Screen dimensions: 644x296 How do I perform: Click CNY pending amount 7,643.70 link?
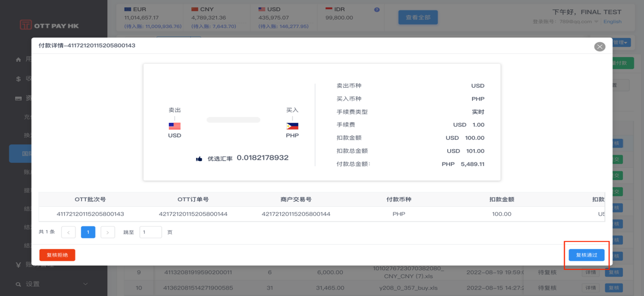coord(214,27)
